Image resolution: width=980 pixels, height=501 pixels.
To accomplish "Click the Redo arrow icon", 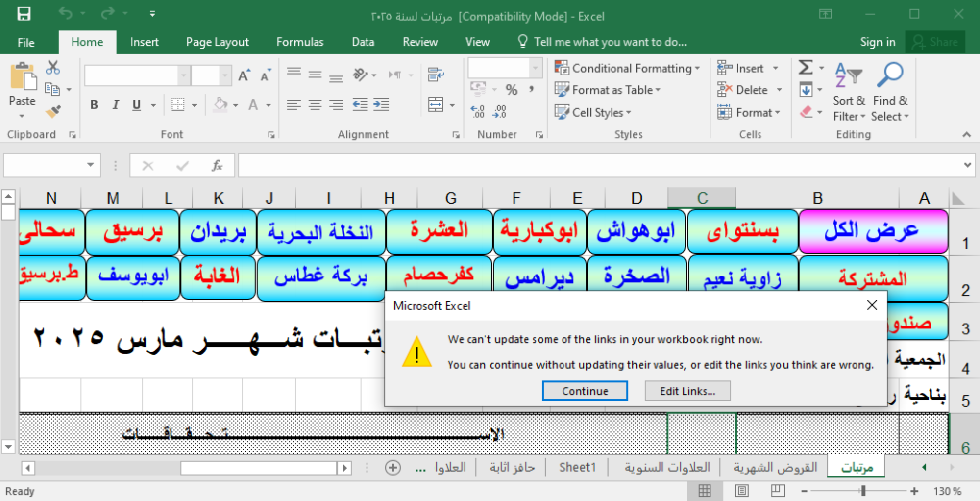I will pos(107,13).
